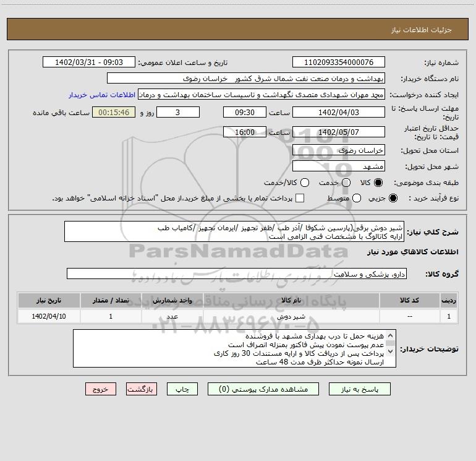Click the خروج exit button

pyautogui.click(x=101, y=389)
